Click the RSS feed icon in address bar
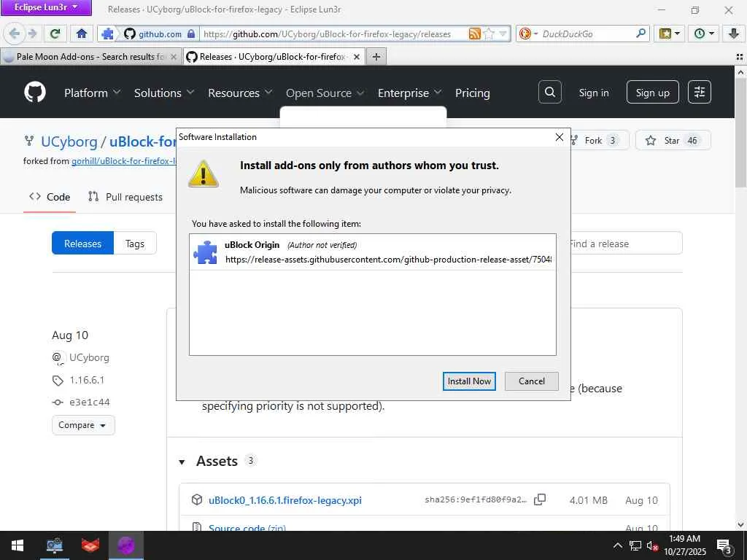Screen dimensions: 747x560 474,34
